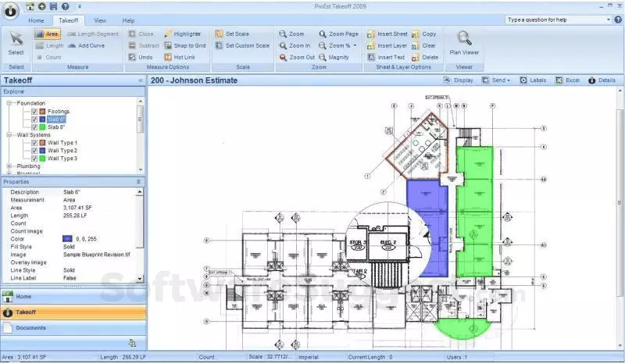Clear the sheet or layer

pyautogui.click(x=424, y=45)
